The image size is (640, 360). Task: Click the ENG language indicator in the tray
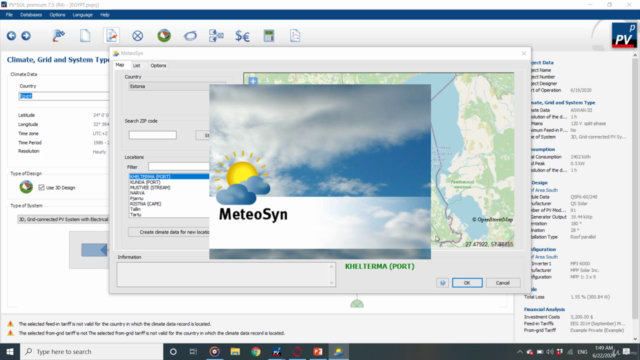click(x=582, y=352)
